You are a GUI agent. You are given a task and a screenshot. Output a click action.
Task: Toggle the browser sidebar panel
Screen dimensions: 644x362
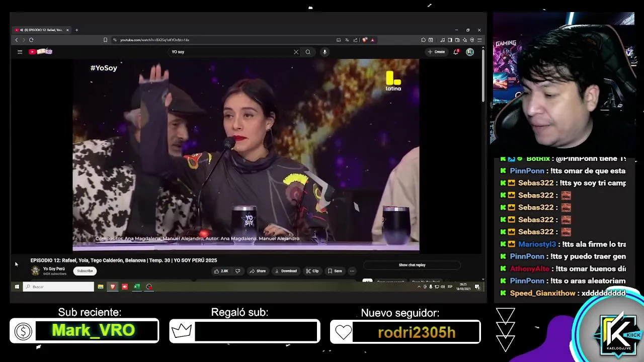pos(450,40)
